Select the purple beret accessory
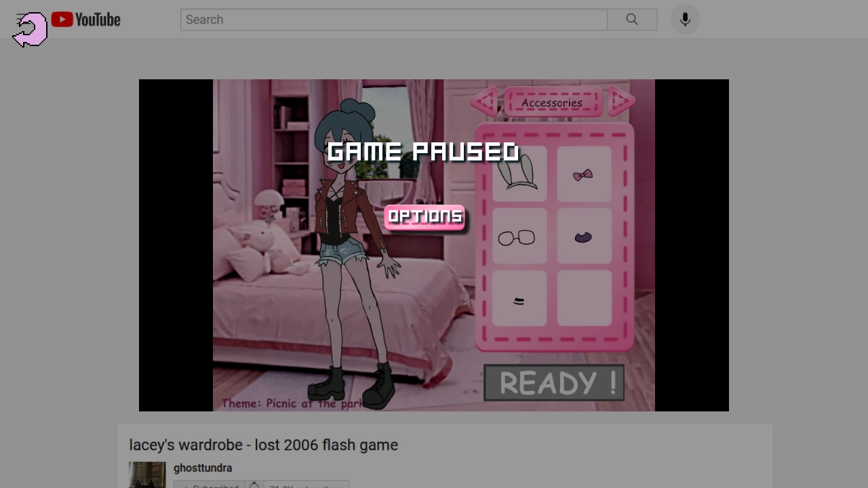 [x=583, y=237]
